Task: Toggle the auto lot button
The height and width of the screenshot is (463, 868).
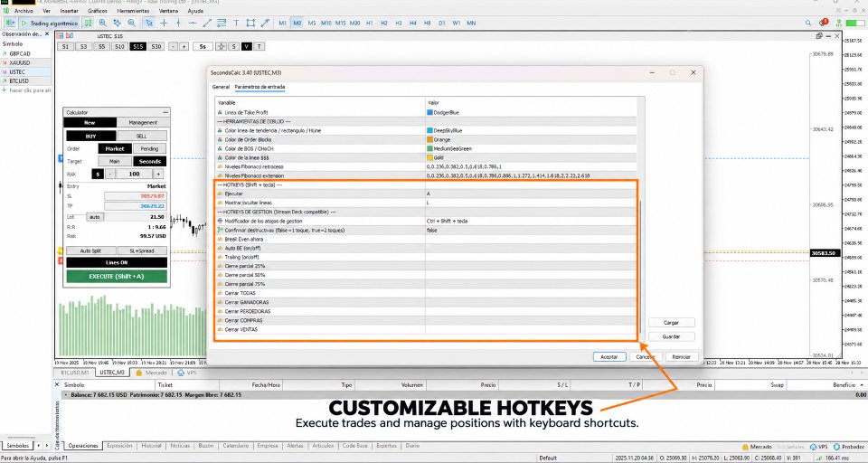Action: pos(95,217)
